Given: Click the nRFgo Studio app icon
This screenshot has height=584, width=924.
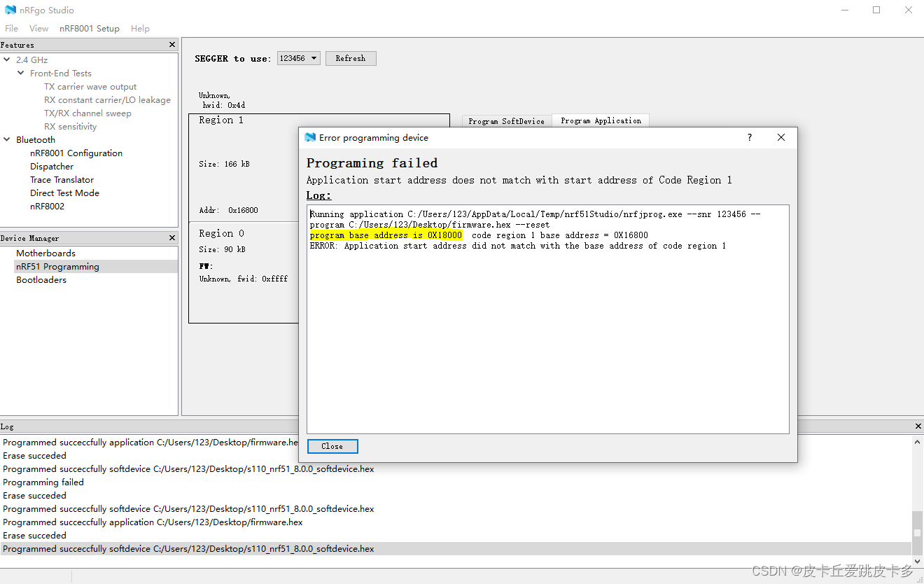Looking at the screenshot, I should click(x=10, y=10).
